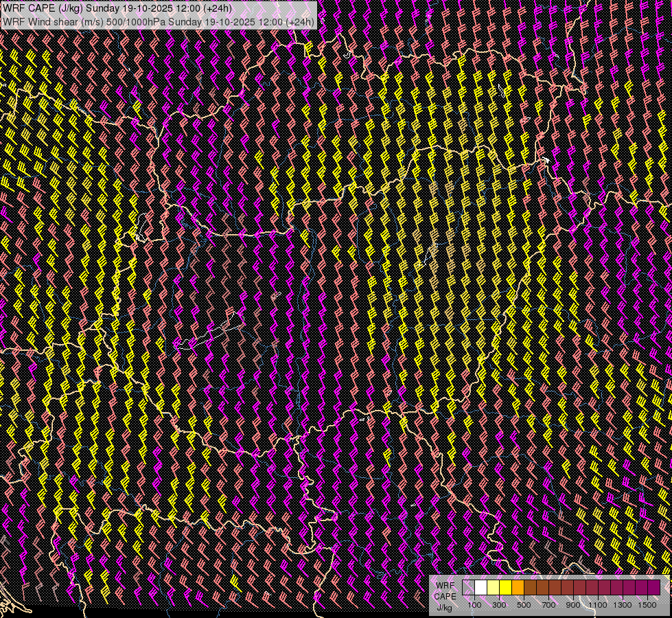Click the "900" legend label
The image size is (672, 618).
pos(573,605)
